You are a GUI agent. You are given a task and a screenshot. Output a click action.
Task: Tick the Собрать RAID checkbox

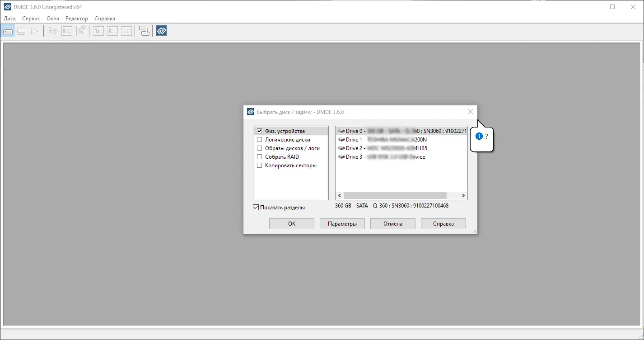260,157
